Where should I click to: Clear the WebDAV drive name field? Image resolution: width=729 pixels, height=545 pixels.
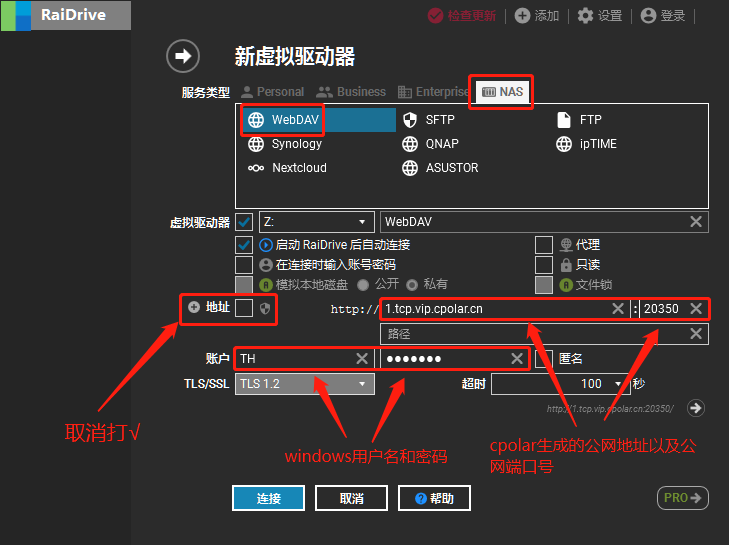696,222
